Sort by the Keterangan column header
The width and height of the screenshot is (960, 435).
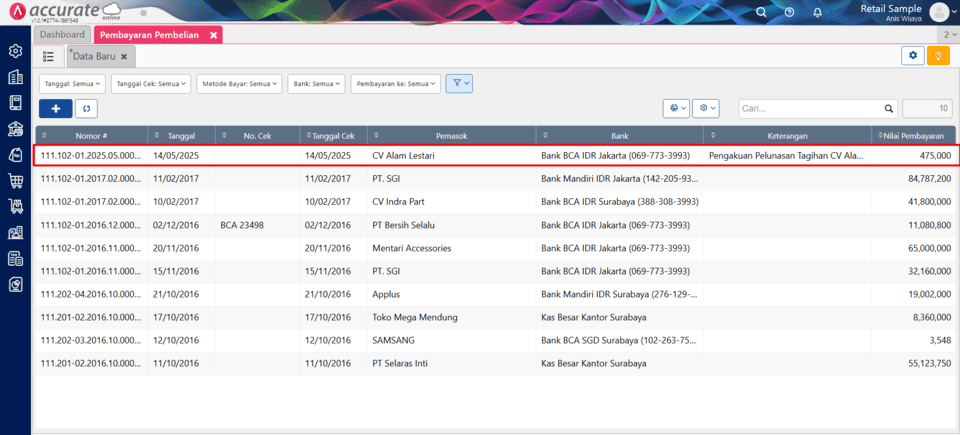(x=787, y=135)
